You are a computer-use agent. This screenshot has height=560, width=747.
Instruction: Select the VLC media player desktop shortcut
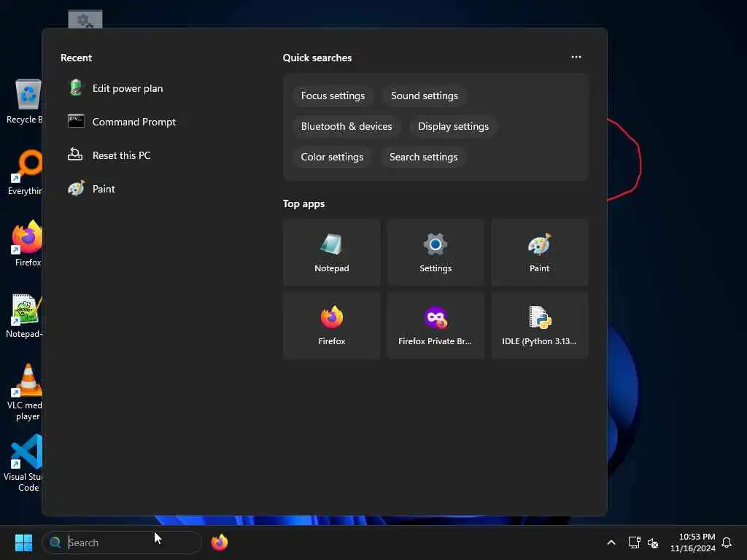[26, 392]
